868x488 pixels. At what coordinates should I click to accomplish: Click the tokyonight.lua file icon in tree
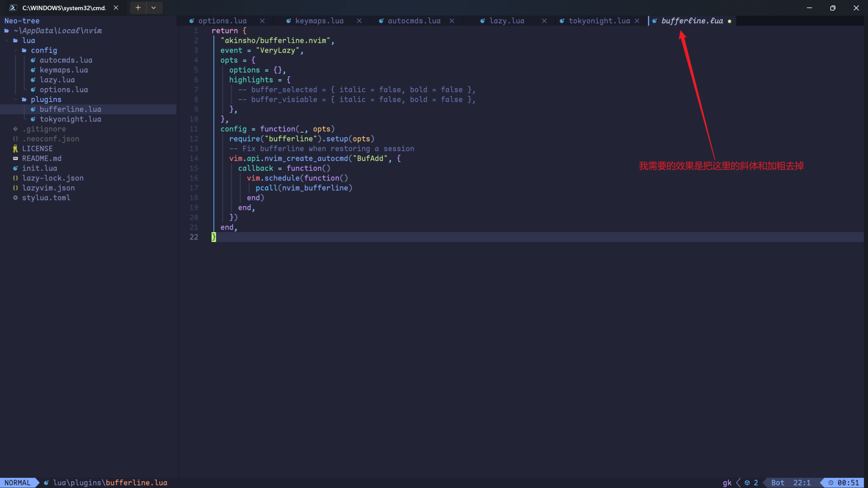click(x=33, y=119)
